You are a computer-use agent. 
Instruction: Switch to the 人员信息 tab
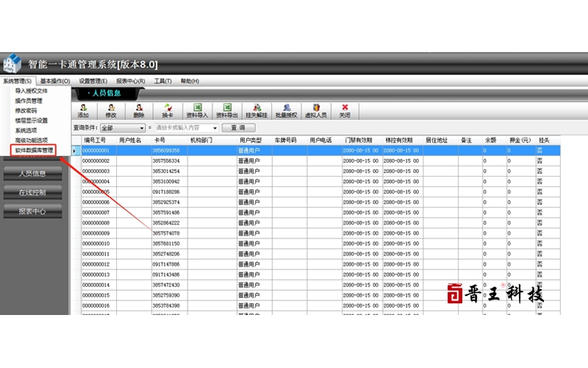pyautogui.click(x=105, y=93)
